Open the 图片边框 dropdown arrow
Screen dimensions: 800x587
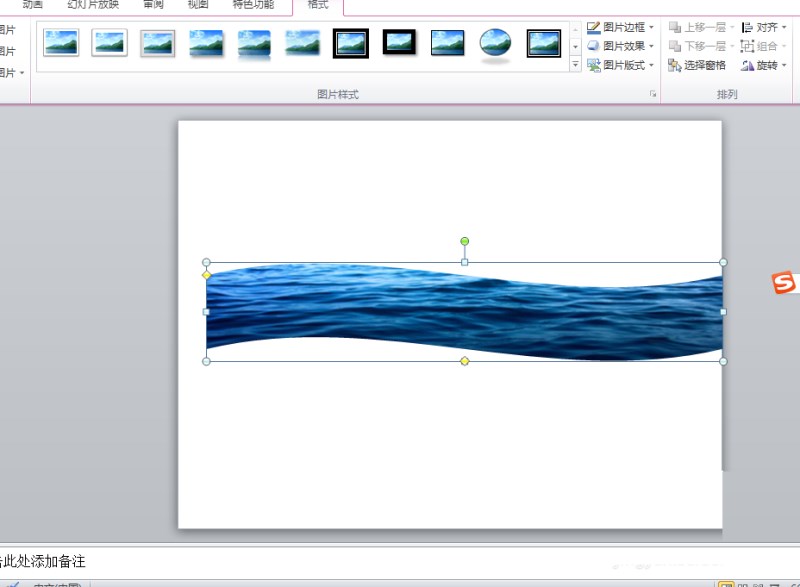(x=652, y=27)
